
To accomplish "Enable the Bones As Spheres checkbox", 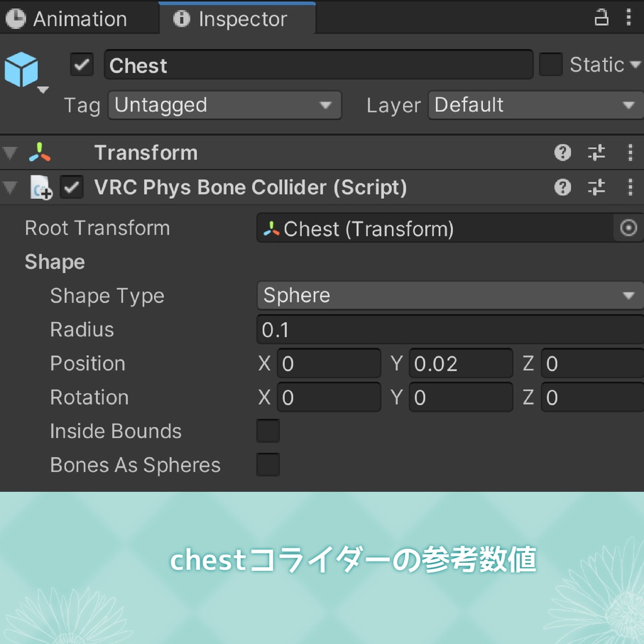I will point(268,465).
